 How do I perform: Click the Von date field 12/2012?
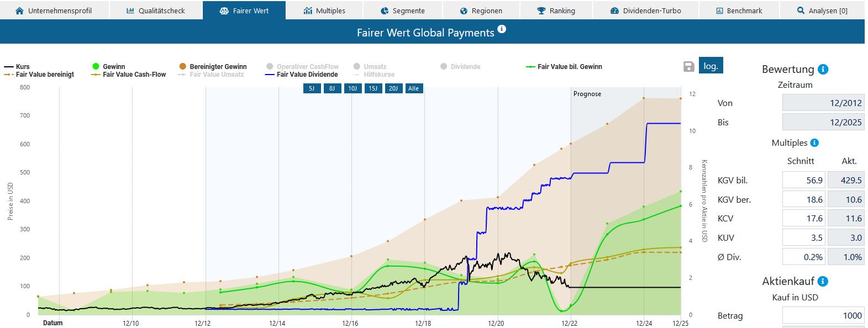(x=823, y=103)
